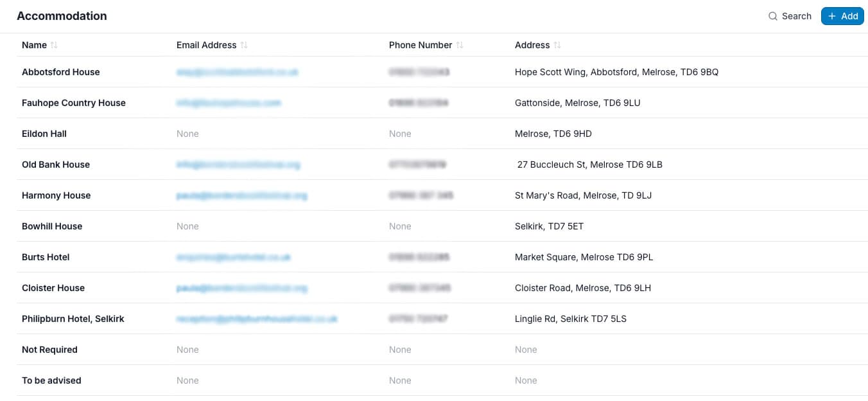Click the Add button
The height and width of the screenshot is (401, 868).
[842, 16]
